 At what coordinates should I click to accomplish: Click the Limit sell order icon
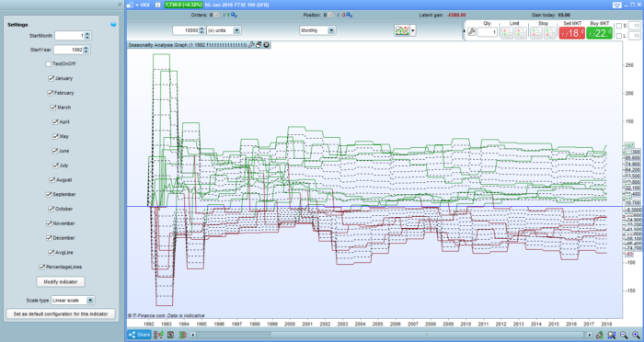point(521,33)
